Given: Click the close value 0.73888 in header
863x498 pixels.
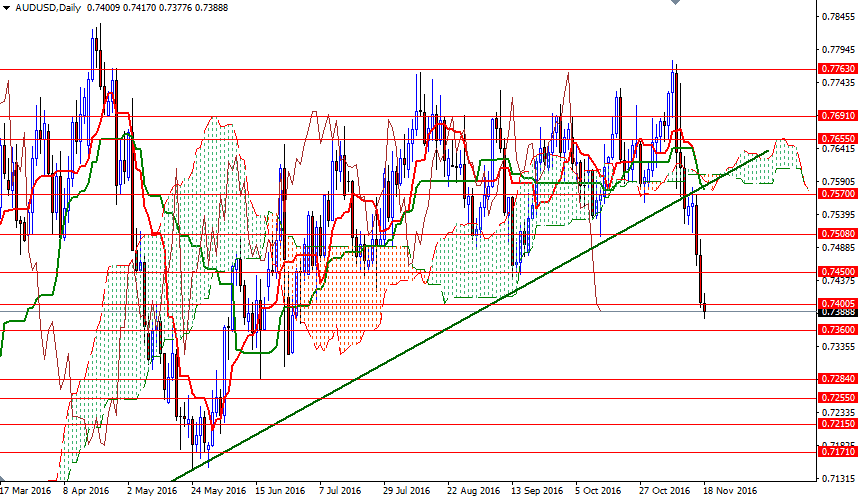Looking at the screenshot, I should pyautogui.click(x=211, y=8).
